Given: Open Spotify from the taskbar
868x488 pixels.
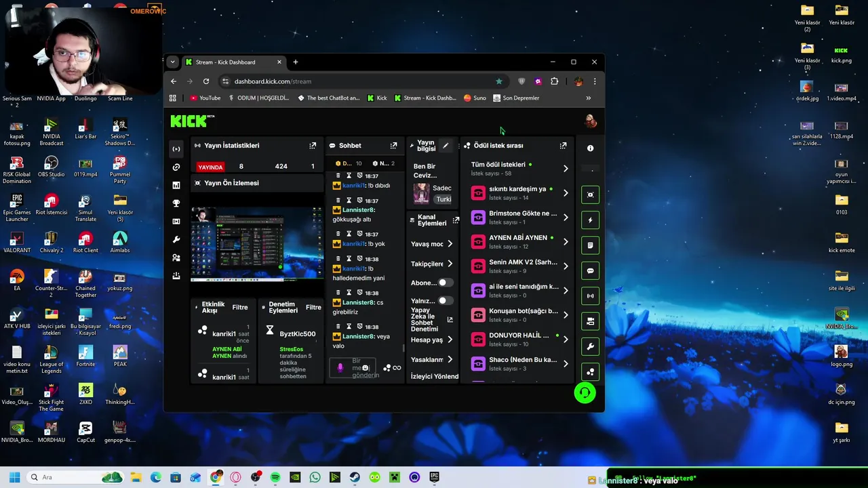Looking at the screenshot, I should click(x=275, y=477).
